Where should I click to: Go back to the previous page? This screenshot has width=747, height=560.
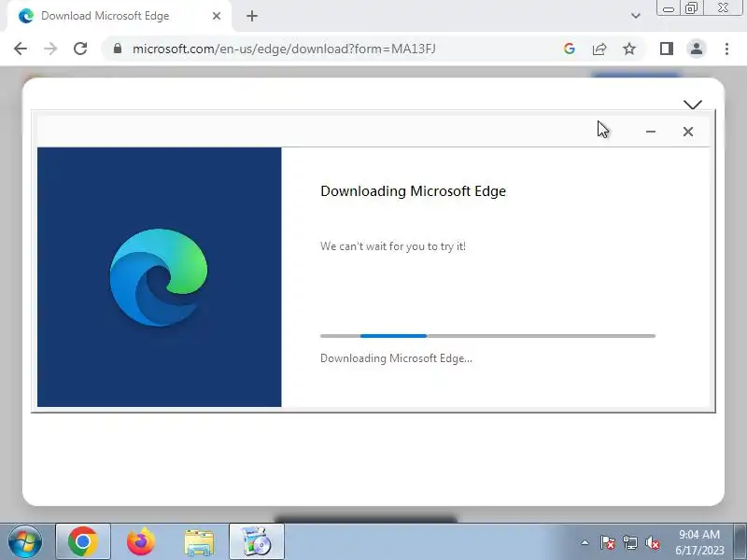click(x=21, y=49)
